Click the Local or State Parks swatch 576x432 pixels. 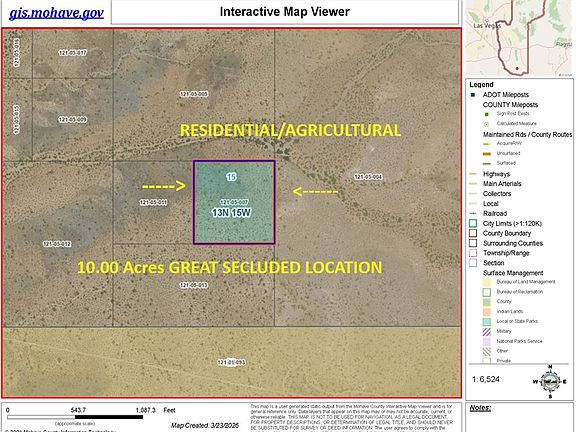tap(487, 322)
